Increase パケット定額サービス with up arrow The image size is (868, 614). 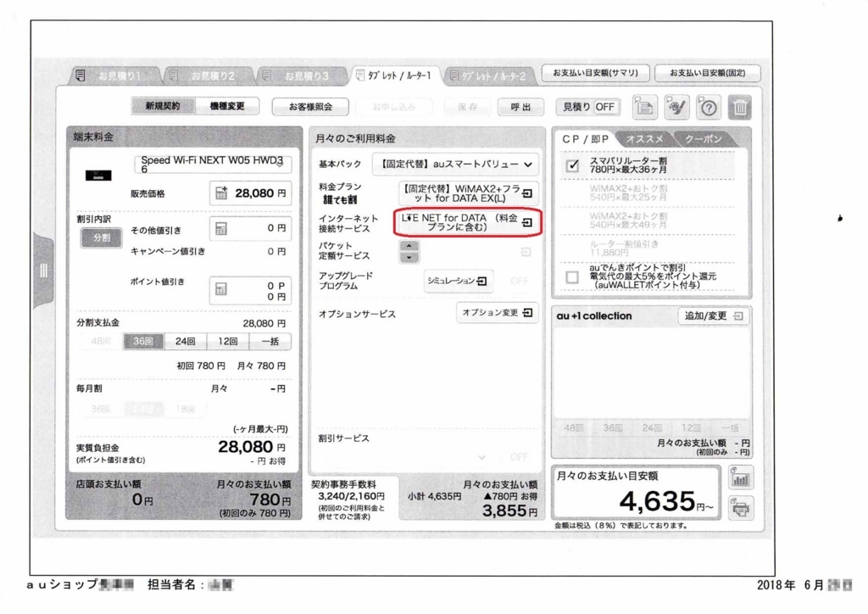[x=409, y=246]
